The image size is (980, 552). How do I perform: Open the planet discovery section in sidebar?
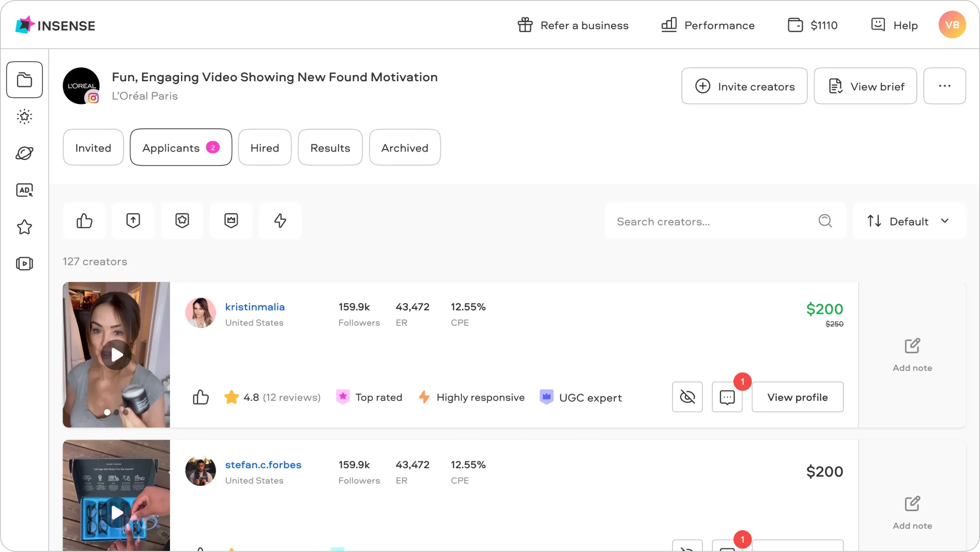tap(25, 154)
